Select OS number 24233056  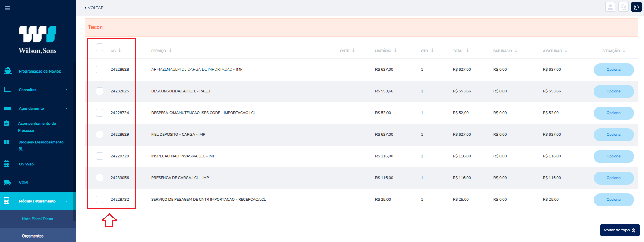tap(120, 178)
